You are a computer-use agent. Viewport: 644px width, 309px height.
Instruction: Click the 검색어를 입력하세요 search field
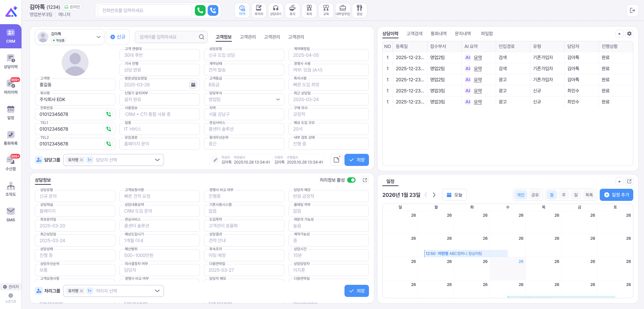tap(168, 37)
